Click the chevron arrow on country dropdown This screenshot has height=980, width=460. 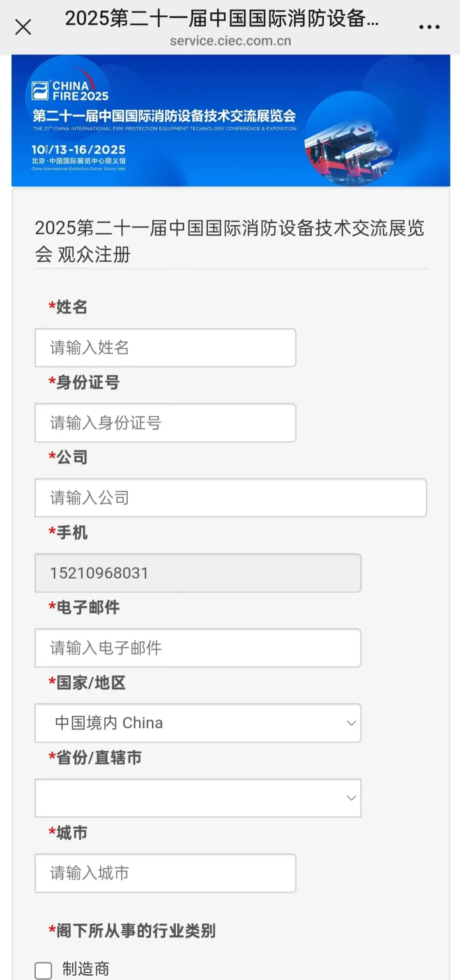(x=351, y=723)
